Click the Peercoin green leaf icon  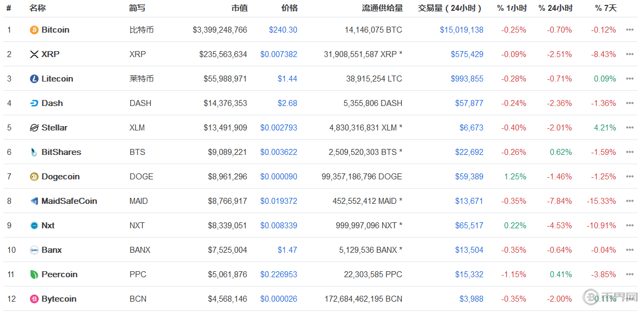34,274
